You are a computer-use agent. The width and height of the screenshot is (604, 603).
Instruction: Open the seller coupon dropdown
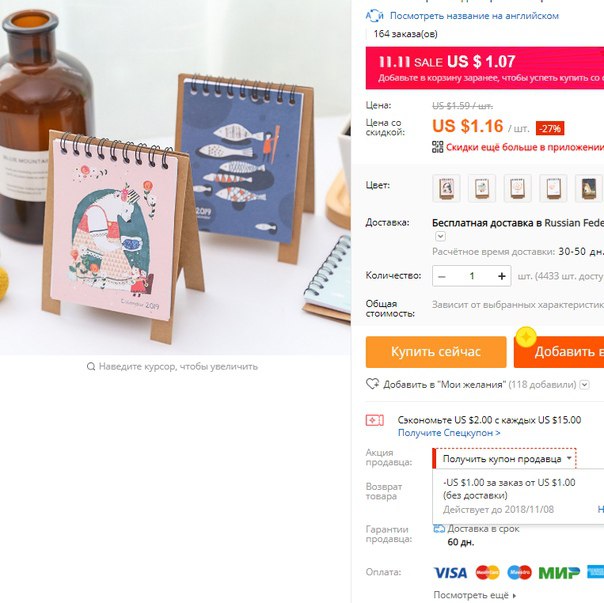pyautogui.click(x=504, y=459)
